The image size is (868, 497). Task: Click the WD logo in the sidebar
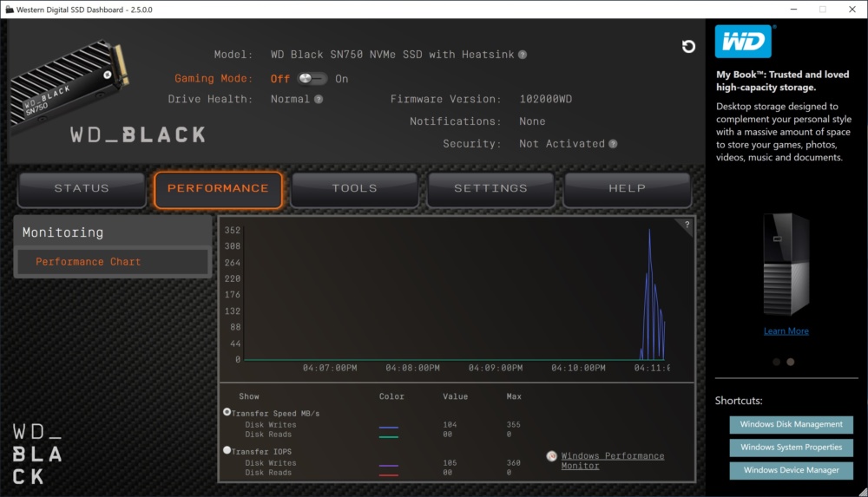743,42
